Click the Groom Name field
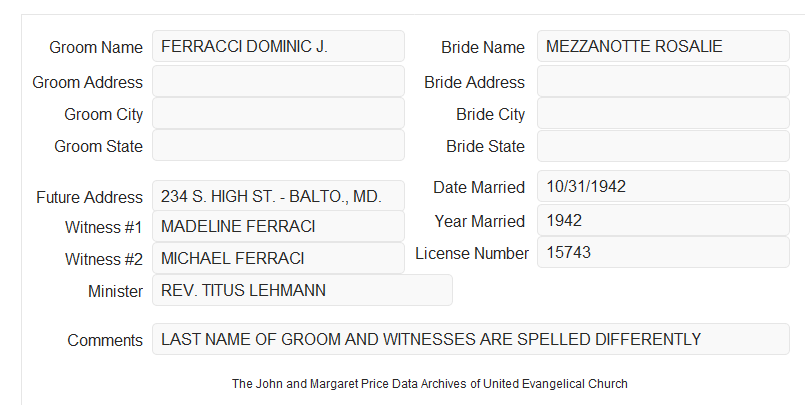This screenshot has width=805, height=405. coord(278,46)
